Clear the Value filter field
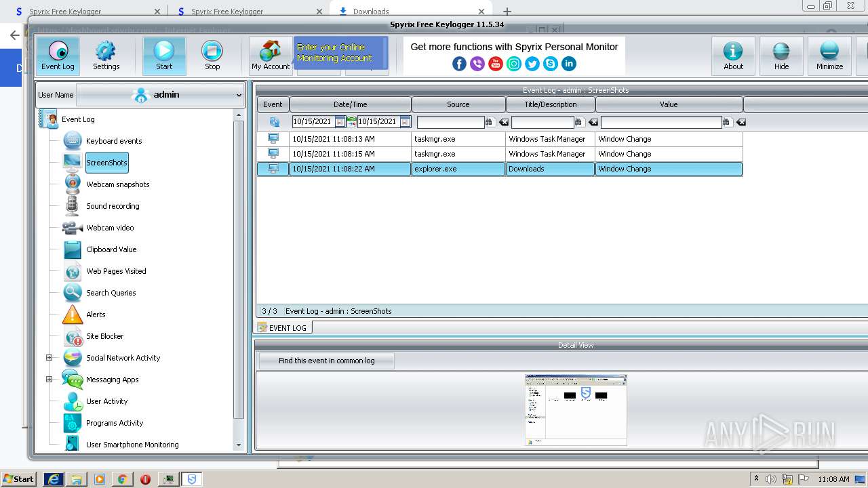This screenshot has height=488, width=868. tap(741, 122)
